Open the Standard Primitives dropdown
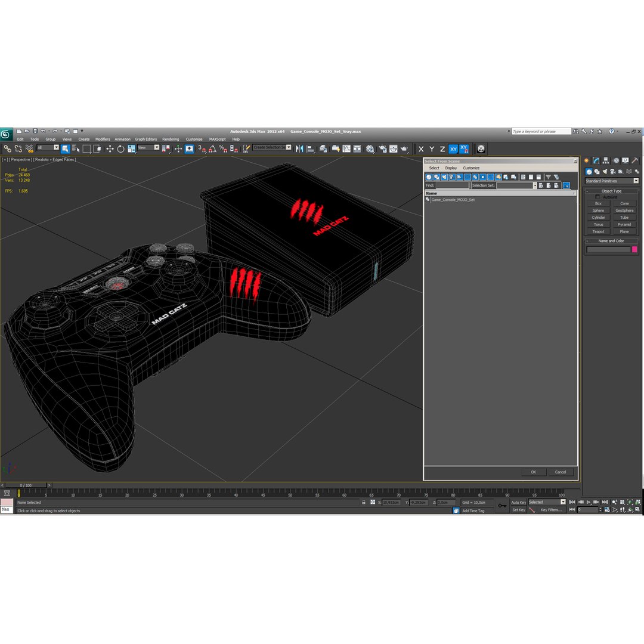This screenshot has height=644, width=644. tap(612, 181)
